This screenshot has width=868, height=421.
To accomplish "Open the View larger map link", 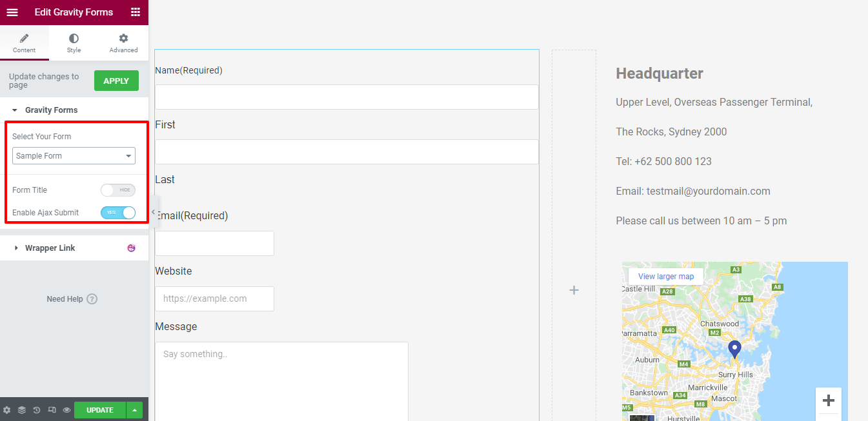I will (666, 277).
